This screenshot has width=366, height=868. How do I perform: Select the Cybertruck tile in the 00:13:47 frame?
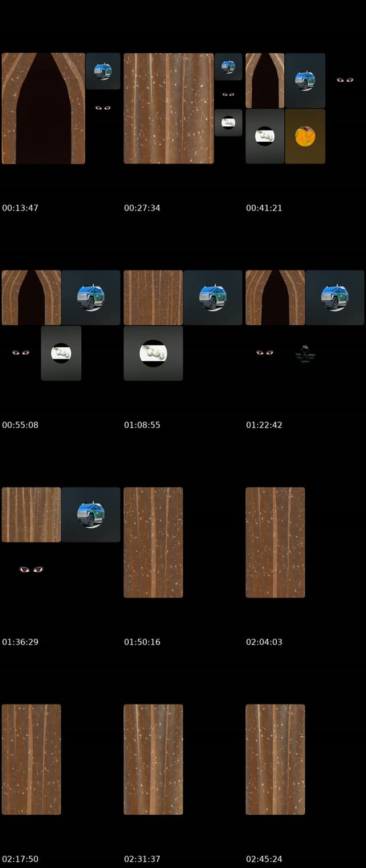point(103,71)
